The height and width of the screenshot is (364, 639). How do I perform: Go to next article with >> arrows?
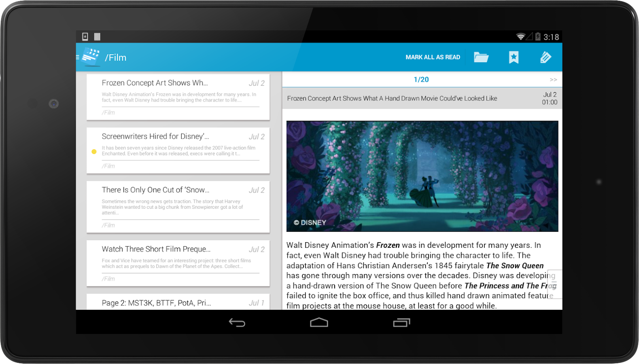click(553, 80)
